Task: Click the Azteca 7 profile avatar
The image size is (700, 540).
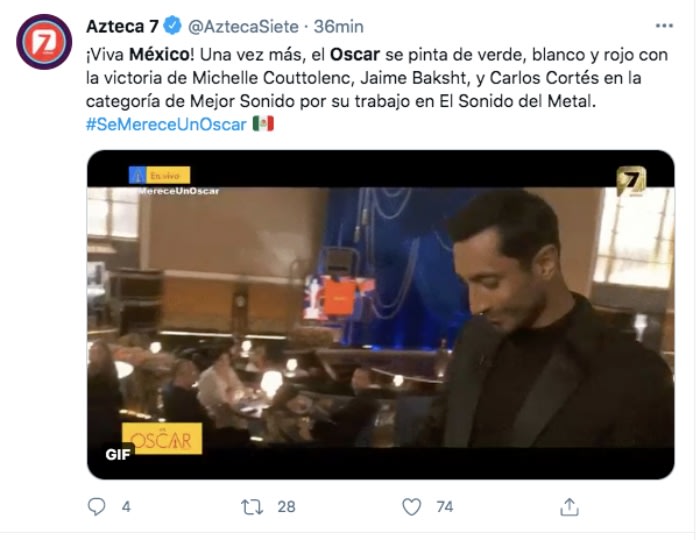Action: 44,42
